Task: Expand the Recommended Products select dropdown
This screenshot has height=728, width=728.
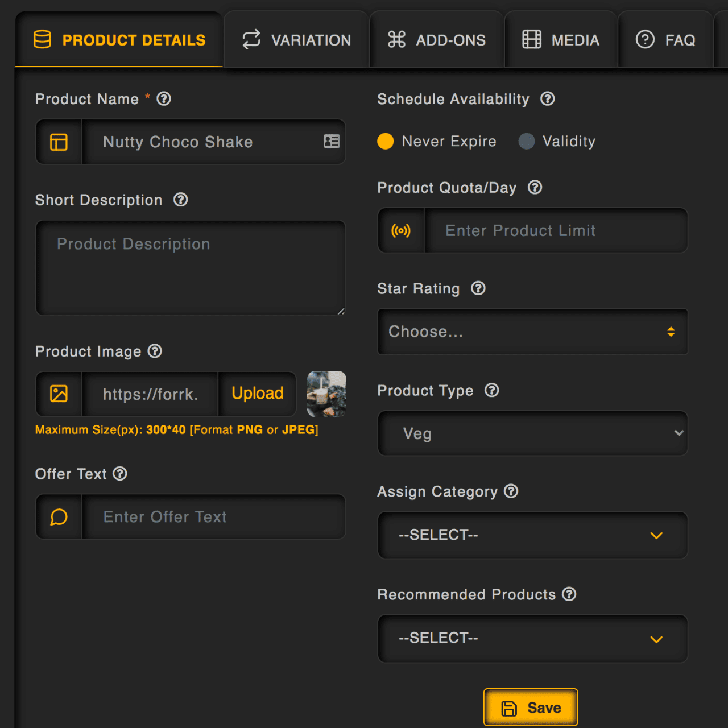Action: (x=532, y=638)
